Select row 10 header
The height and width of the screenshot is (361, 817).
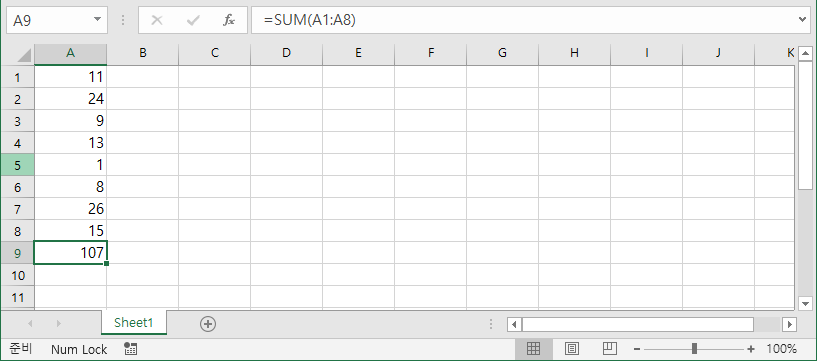[x=18, y=275]
